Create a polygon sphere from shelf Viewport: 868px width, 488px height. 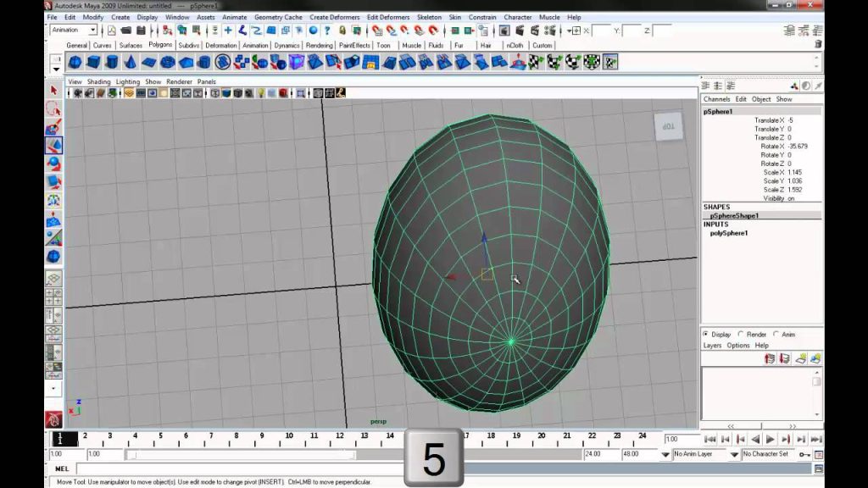point(75,62)
